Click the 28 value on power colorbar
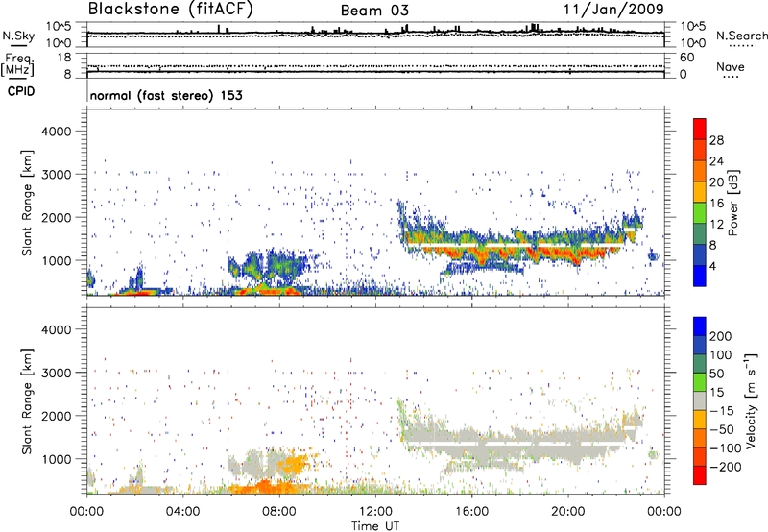The width and height of the screenshot is (768, 532). (x=716, y=140)
